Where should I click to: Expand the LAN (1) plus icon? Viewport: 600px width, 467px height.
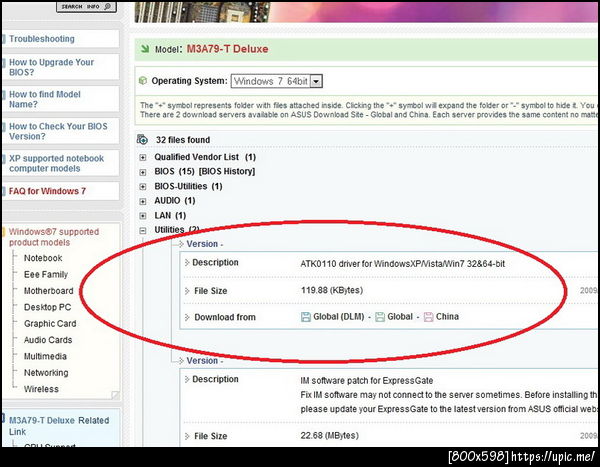pyautogui.click(x=143, y=216)
